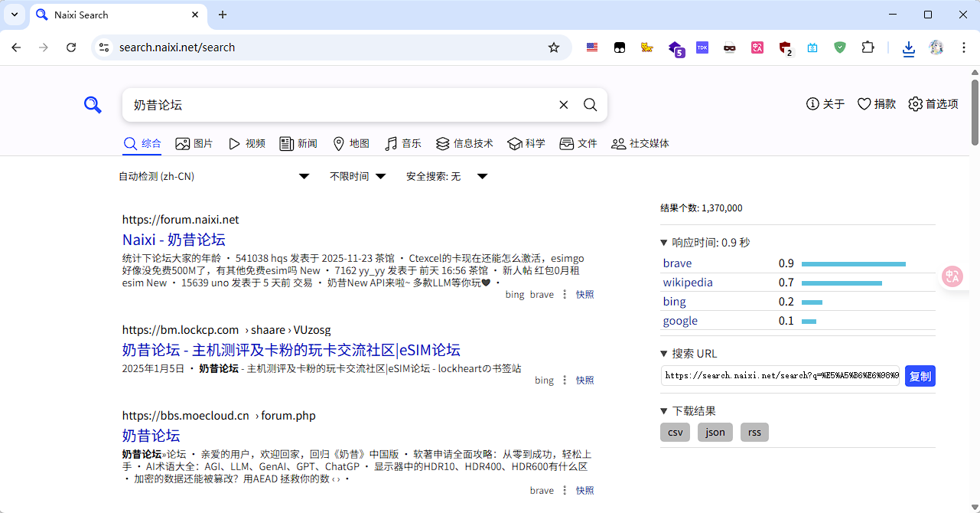980x513 pixels.
Task: Switch to the 图片 images tab
Action: 194,144
